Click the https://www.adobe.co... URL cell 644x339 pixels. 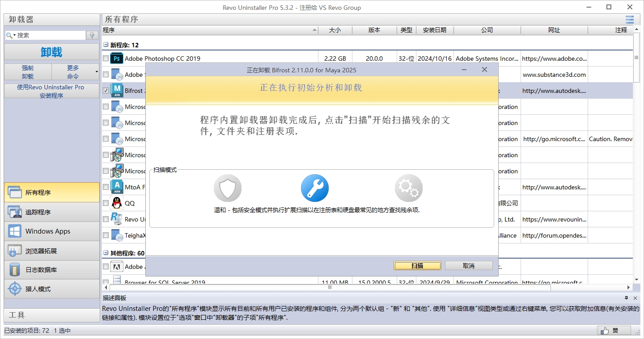[x=554, y=59]
